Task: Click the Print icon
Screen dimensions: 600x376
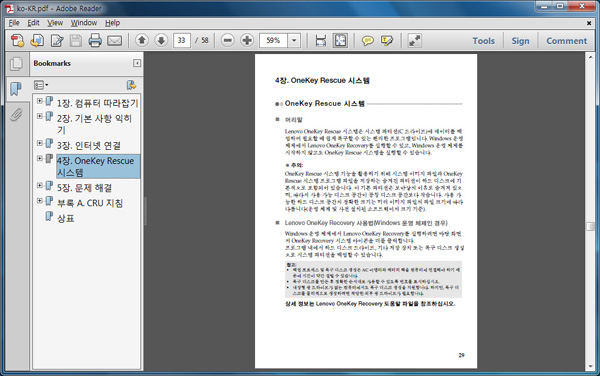Action: tap(95, 40)
